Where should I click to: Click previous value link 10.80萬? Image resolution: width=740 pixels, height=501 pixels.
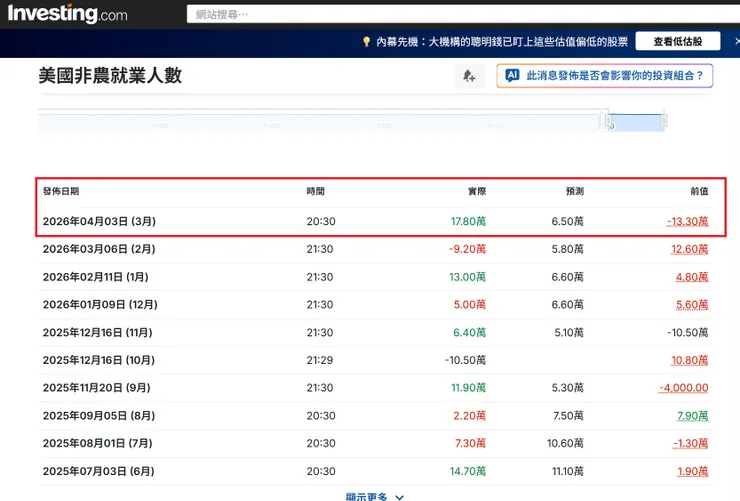pos(690,360)
